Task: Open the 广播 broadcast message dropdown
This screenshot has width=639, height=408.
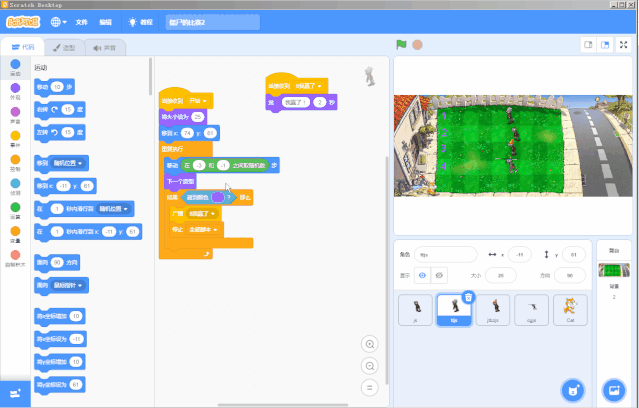Action: 201,213
